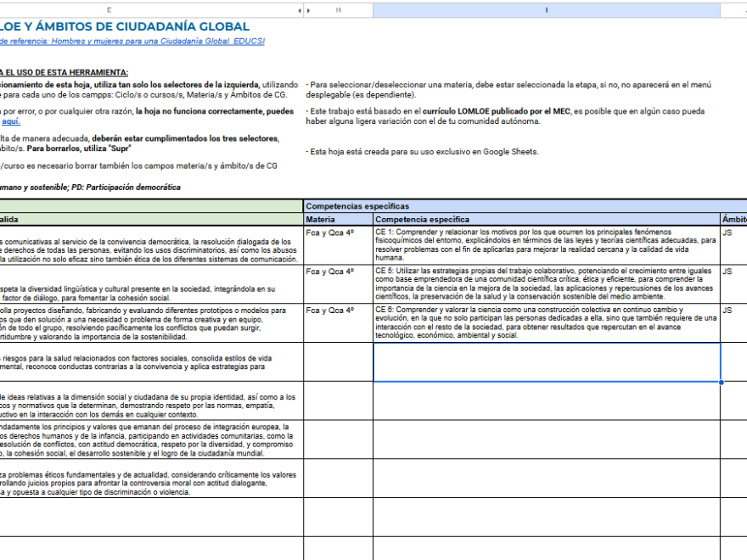
Task: Select column E by its header
Action: [110, 10]
